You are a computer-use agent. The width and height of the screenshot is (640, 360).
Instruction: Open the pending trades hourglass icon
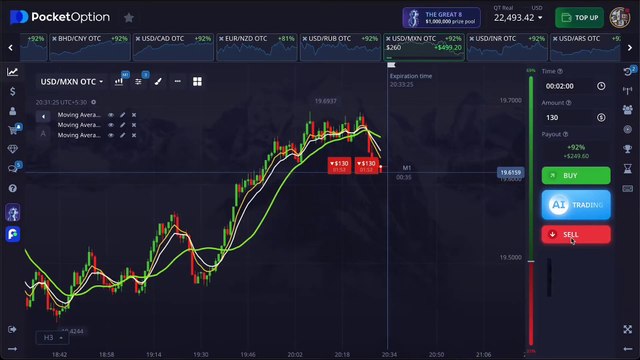click(x=628, y=168)
